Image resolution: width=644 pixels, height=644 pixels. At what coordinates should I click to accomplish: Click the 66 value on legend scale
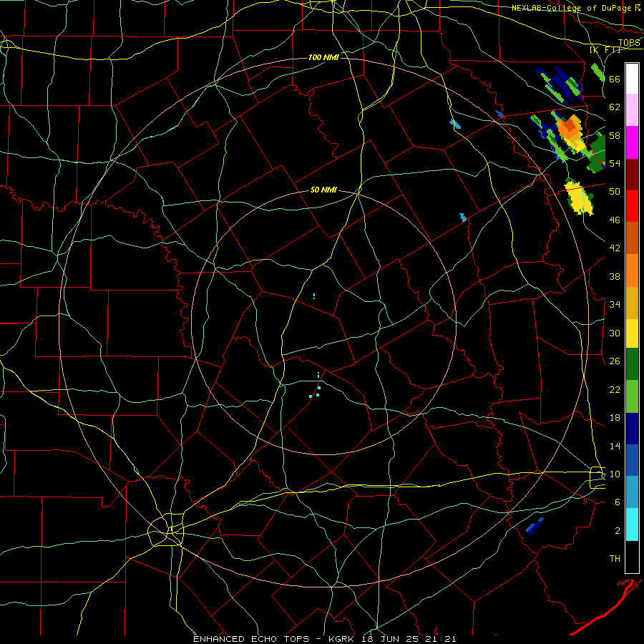[615, 79]
